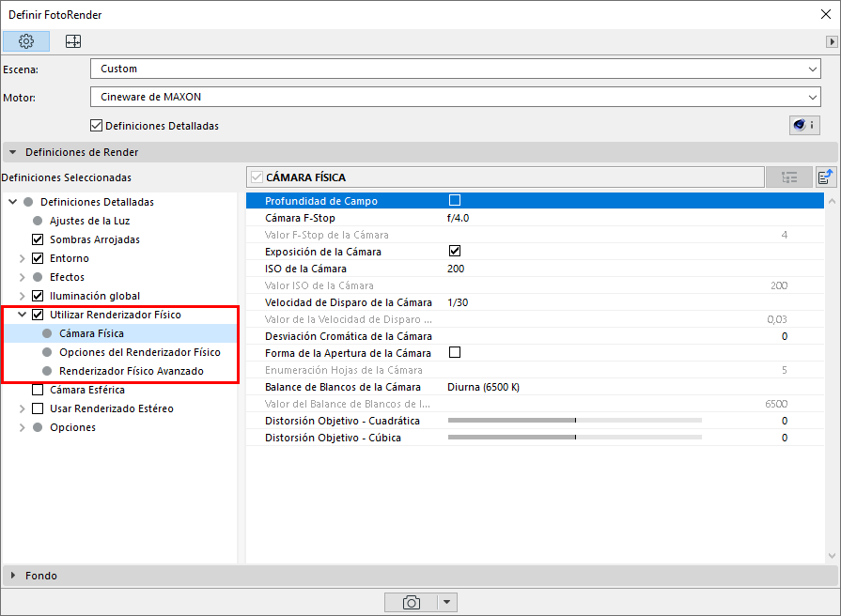Click Desviación Cromática value 0
Image resolution: width=841 pixels, height=616 pixels.
click(x=784, y=336)
